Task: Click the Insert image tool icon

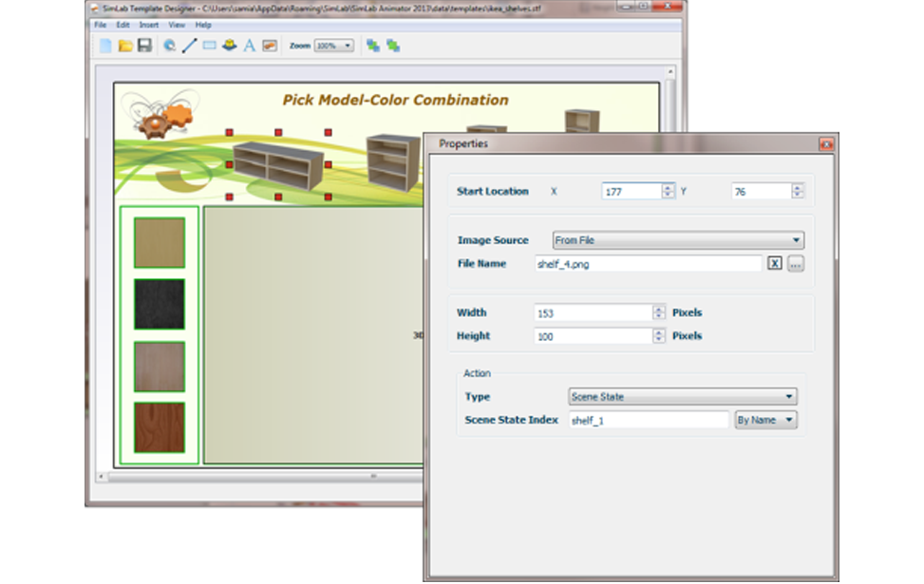Action: pyautogui.click(x=270, y=46)
